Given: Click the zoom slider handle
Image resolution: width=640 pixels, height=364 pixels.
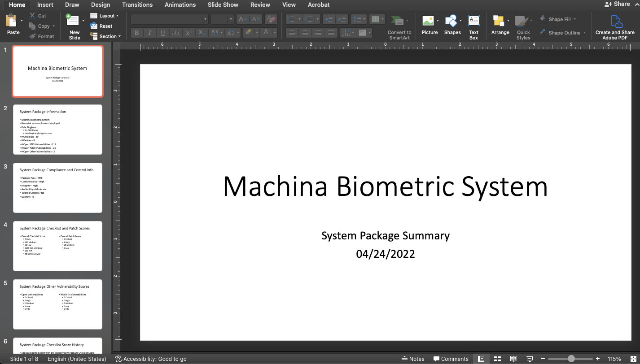Looking at the screenshot, I should coord(571,359).
